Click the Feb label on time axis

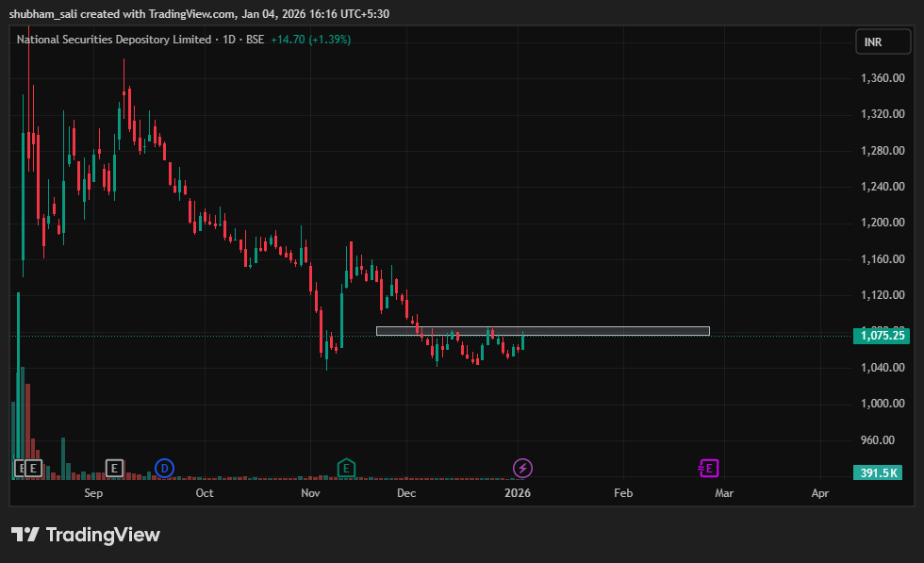(x=623, y=493)
